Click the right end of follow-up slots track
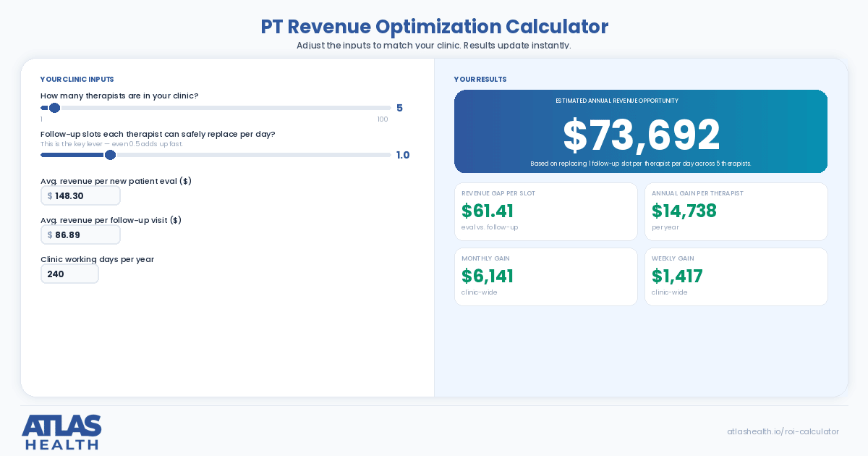The height and width of the screenshot is (456, 868). pos(388,155)
